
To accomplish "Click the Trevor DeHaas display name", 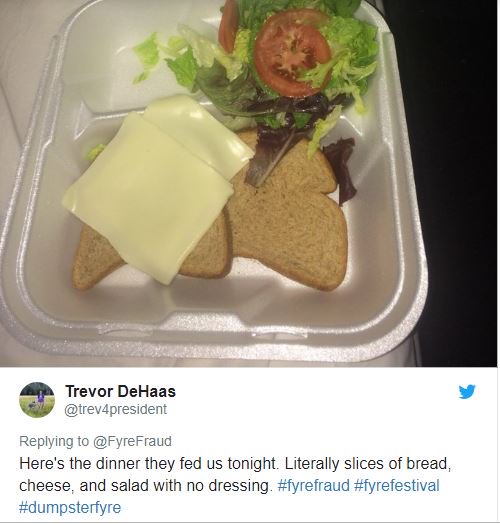I will coord(120,391).
